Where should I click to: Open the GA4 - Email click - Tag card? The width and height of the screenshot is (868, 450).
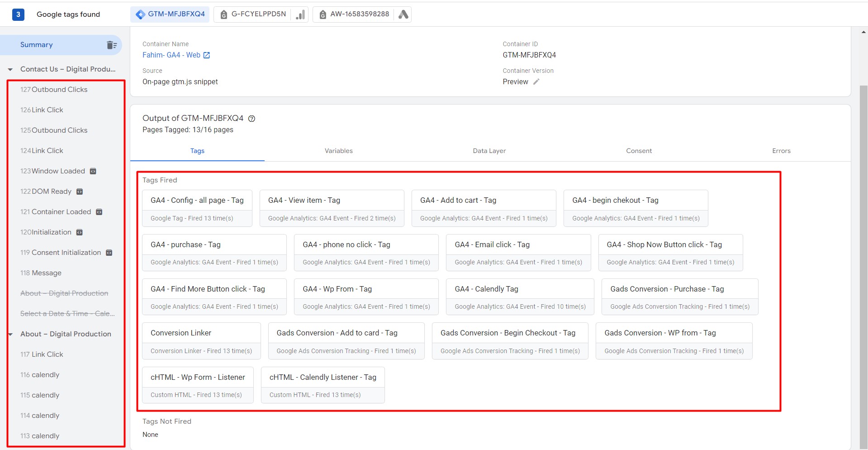[518, 253]
